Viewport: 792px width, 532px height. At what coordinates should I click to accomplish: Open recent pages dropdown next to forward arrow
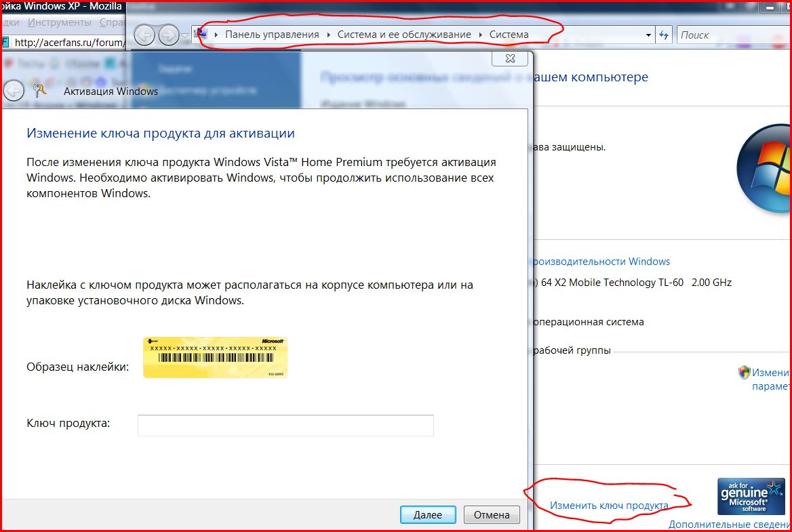coord(185,35)
